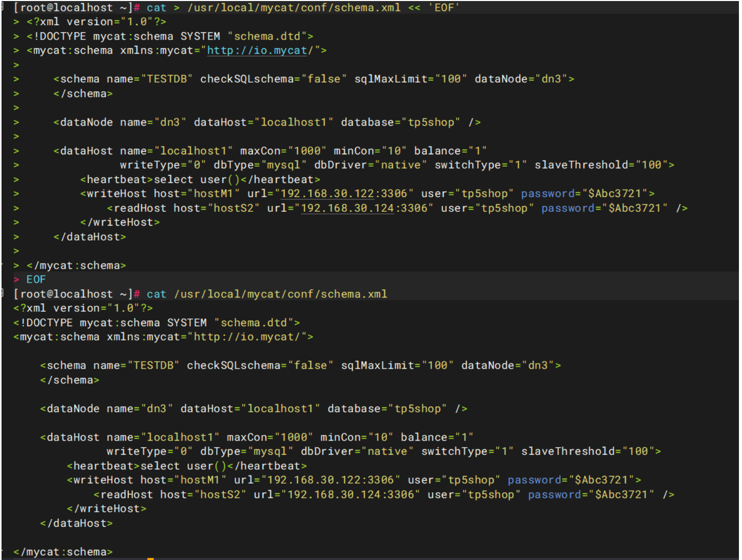Viewport: 742px width, 560px height.
Task: Open the underlined 192.168.30.124 address
Action: [347, 208]
